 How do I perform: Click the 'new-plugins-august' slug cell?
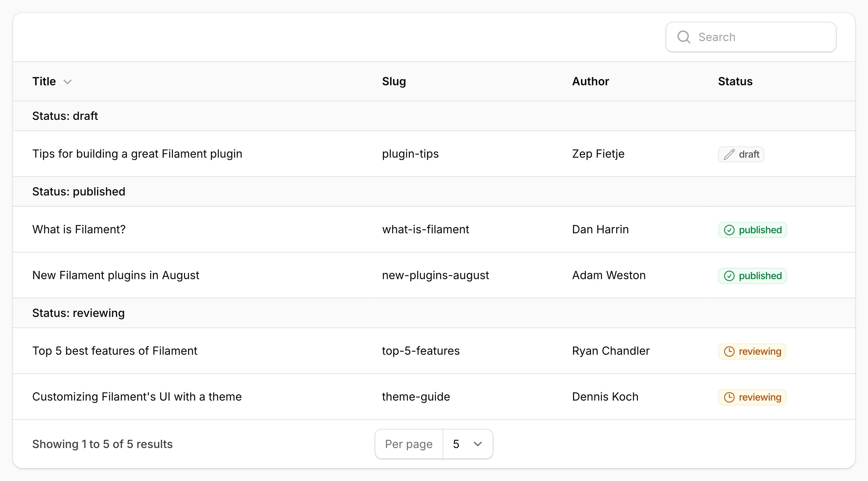(435, 275)
